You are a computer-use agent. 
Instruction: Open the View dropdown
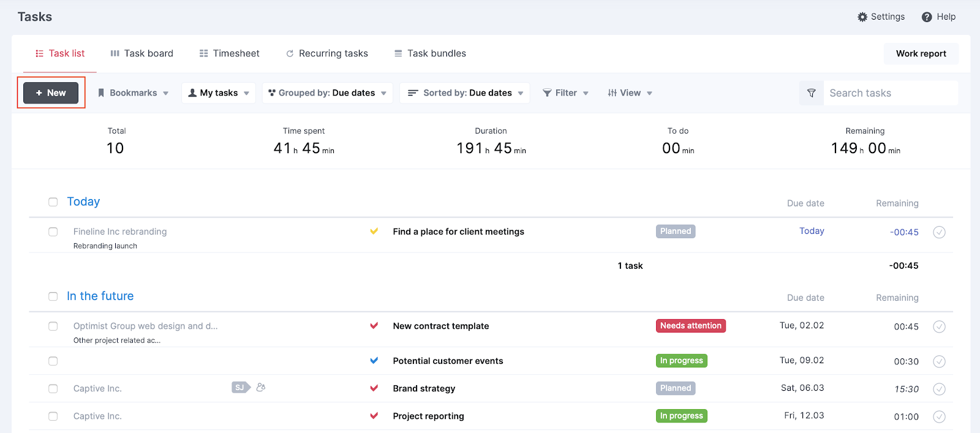coord(630,93)
